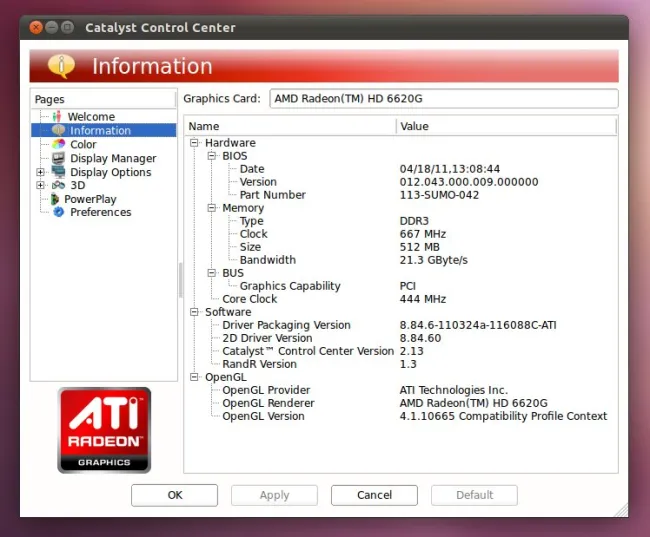
Task: Open the Display Manager monitor icon
Action: (58, 158)
